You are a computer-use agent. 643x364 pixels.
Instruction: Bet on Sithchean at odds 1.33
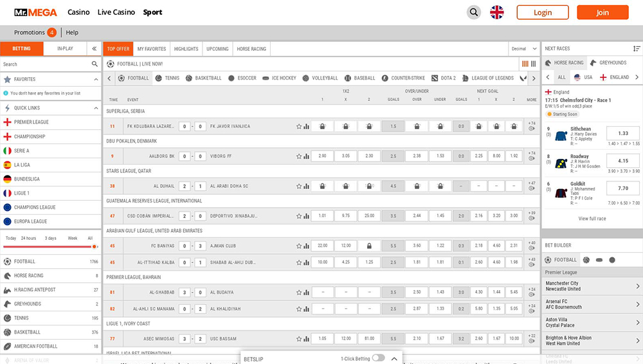click(623, 133)
